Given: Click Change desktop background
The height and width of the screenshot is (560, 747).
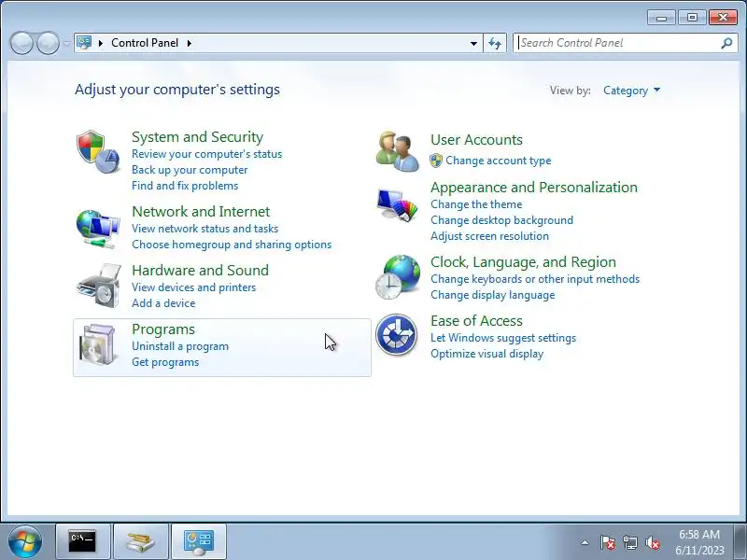Looking at the screenshot, I should [501, 220].
